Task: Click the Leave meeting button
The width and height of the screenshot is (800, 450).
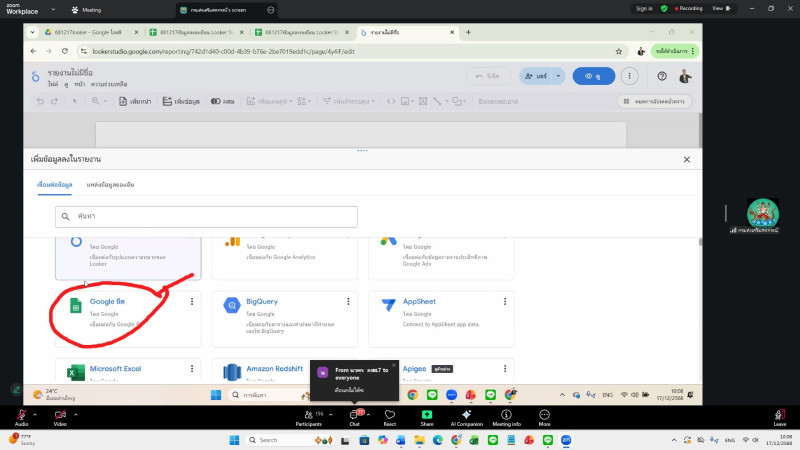Action: click(x=780, y=416)
